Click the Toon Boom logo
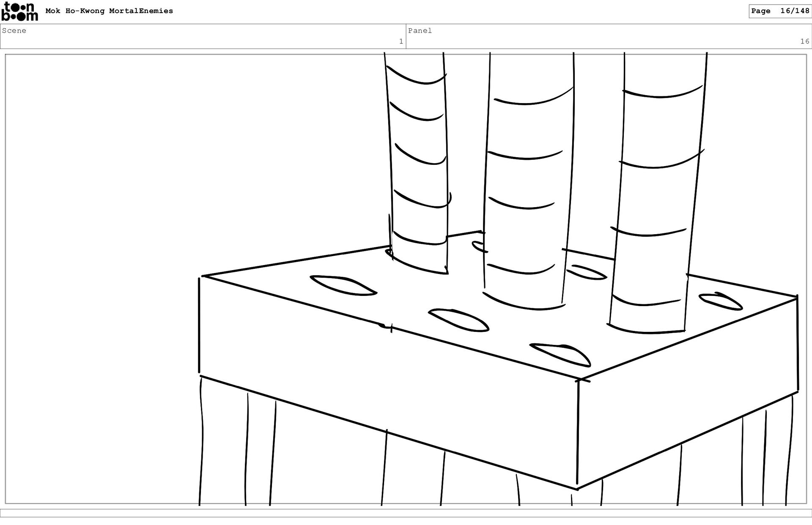The image size is (812, 525). tap(19, 11)
